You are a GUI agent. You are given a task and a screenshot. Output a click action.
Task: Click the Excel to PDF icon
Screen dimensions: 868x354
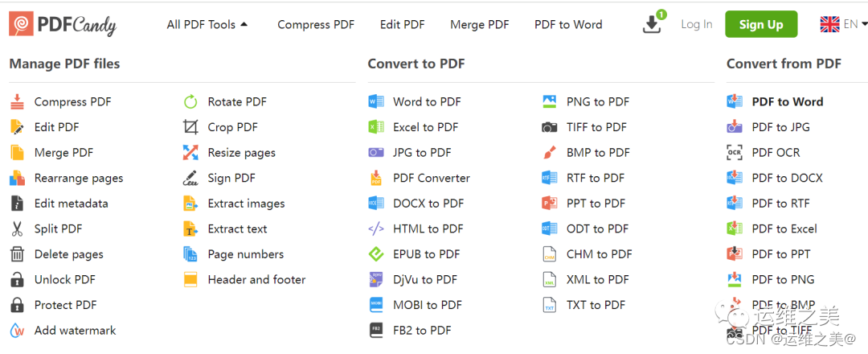(376, 127)
